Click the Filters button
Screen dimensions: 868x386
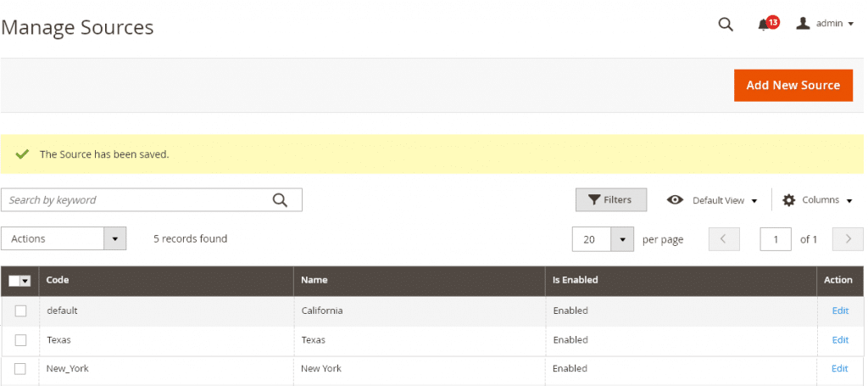click(611, 200)
